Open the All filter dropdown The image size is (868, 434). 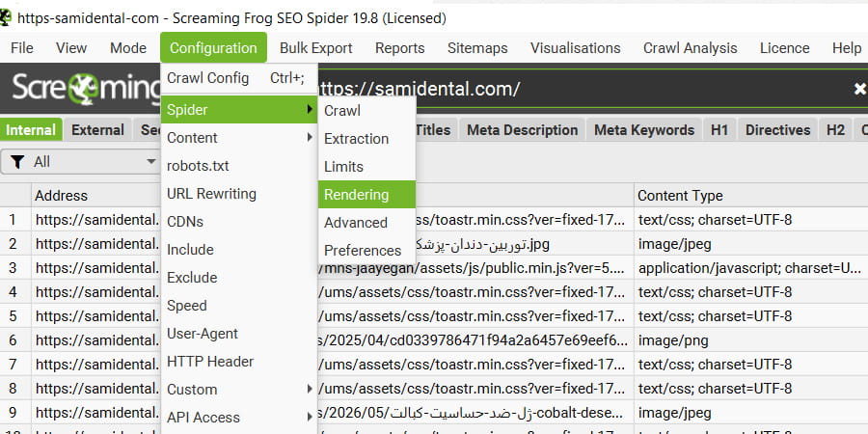(x=81, y=162)
